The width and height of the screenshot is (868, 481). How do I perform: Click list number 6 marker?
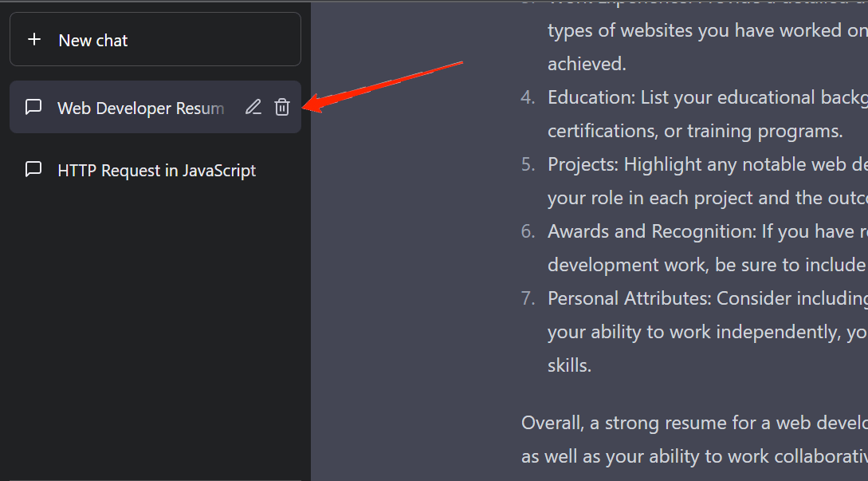click(x=528, y=231)
